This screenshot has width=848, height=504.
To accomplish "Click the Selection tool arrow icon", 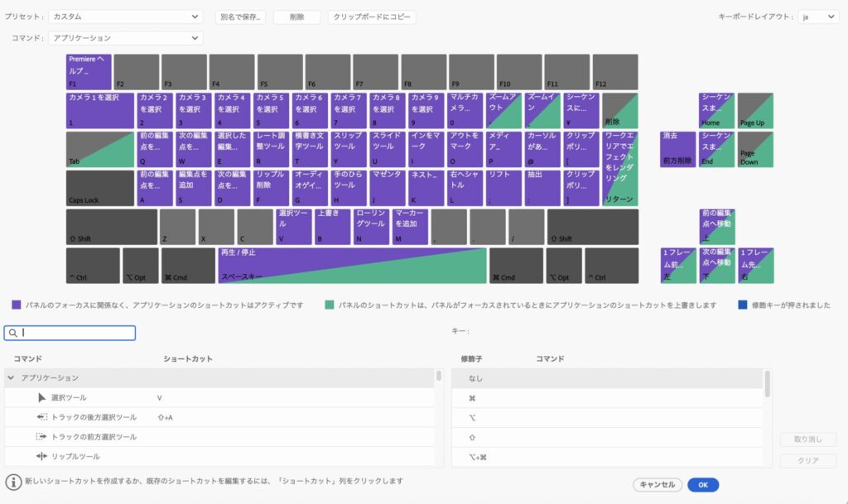I will tap(41, 397).
